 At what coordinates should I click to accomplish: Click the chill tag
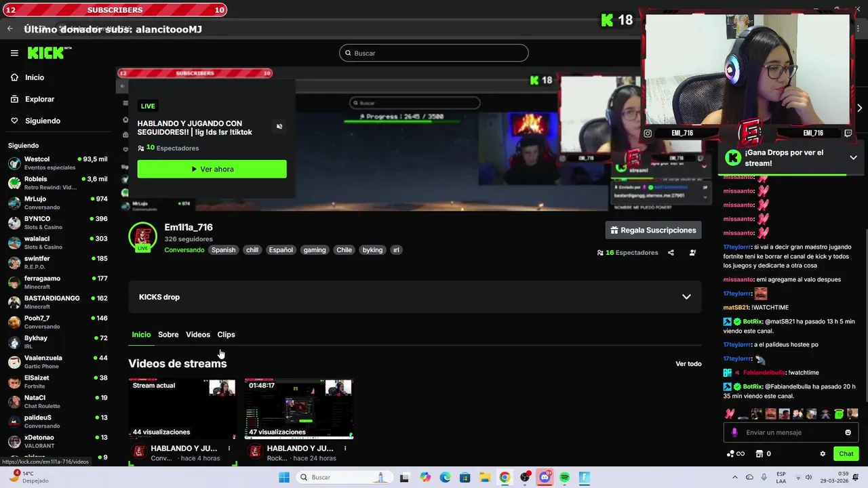[x=252, y=250]
